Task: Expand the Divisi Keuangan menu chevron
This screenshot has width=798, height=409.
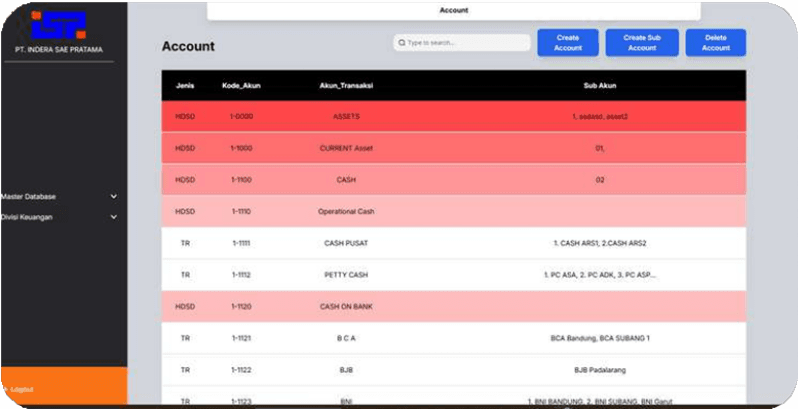Action: click(x=113, y=217)
